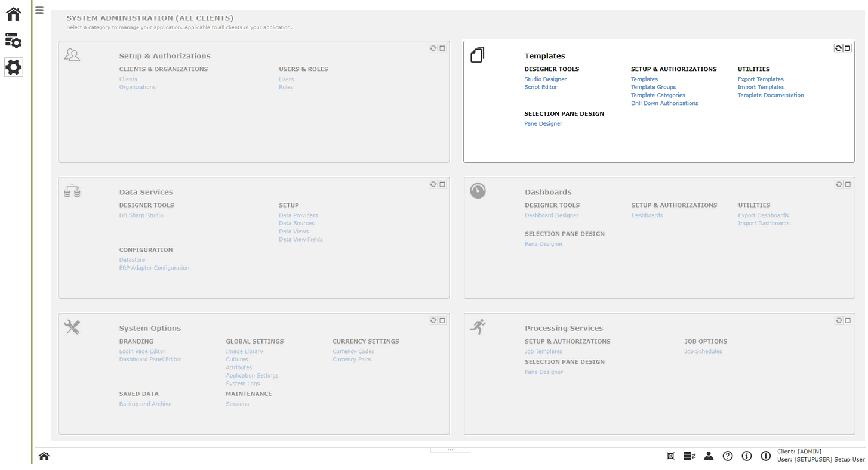868x470 pixels.
Task: Maximize the Setup & Authorizations panel
Action: (x=442, y=48)
